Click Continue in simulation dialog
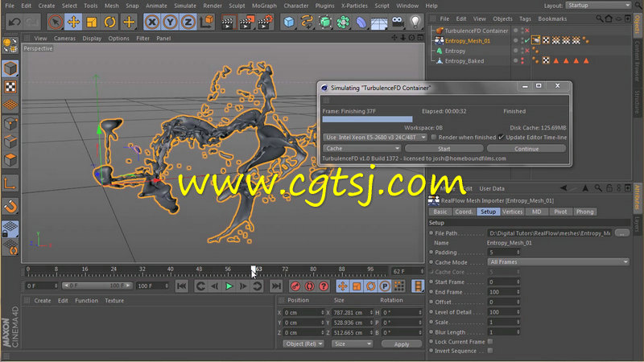Viewport: 644px width, 362px height. (526, 149)
